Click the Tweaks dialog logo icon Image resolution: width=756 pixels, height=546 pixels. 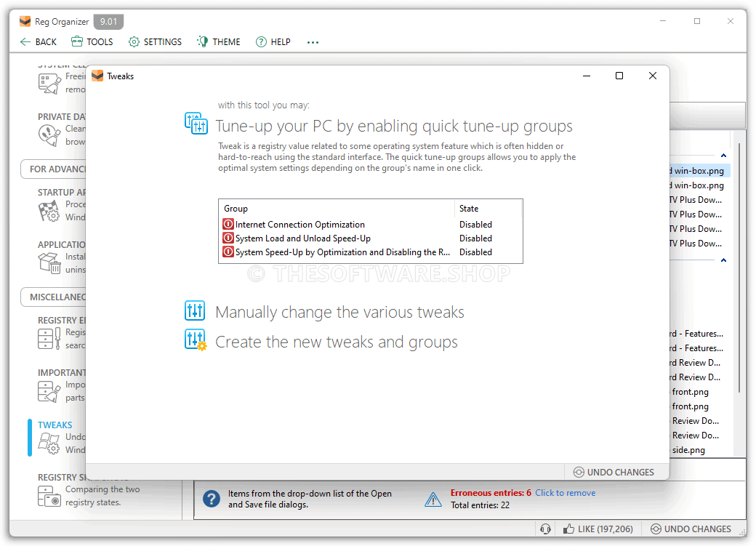click(97, 76)
